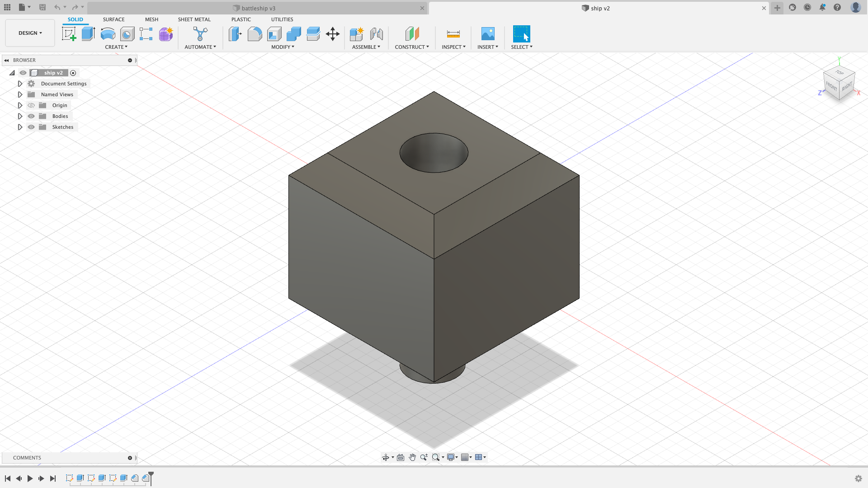Open the MODIFY dropdown menu

[283, 47]
